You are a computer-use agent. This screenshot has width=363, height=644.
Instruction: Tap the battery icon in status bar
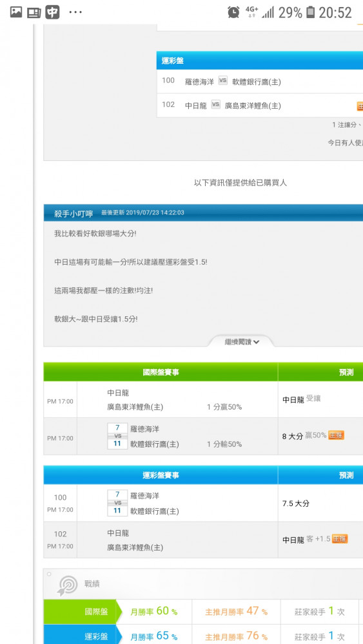pos(311,12)
